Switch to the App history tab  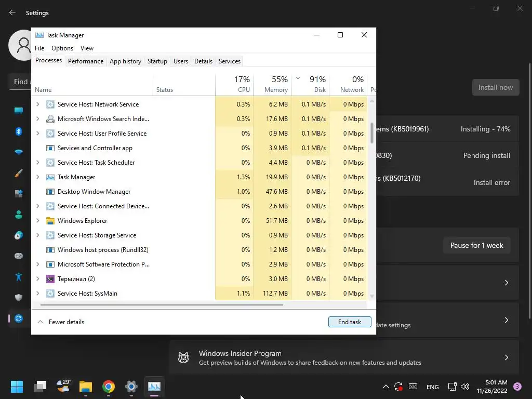click(125, 61)
